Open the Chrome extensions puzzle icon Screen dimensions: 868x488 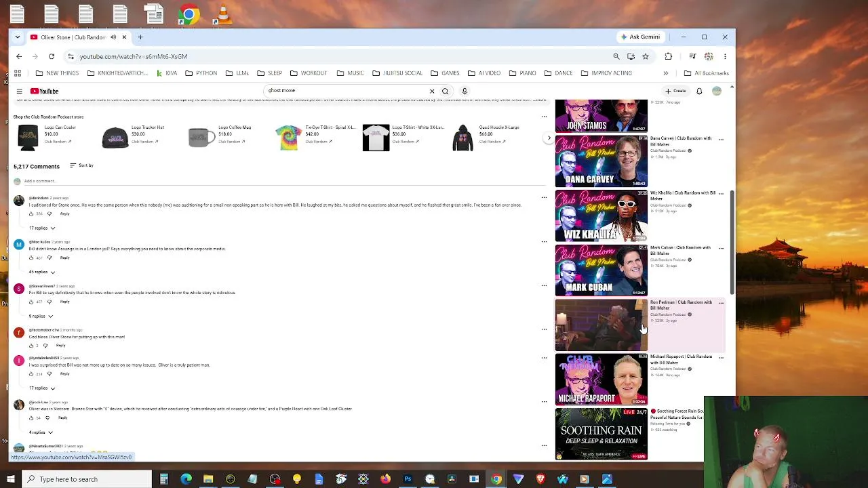pyautogui.click(x=669, y=56)
